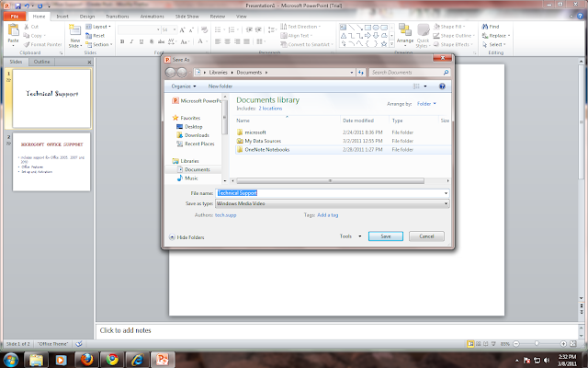Toggle Underline formatting in Font group

pyautogui.click(x=141, y=41)
